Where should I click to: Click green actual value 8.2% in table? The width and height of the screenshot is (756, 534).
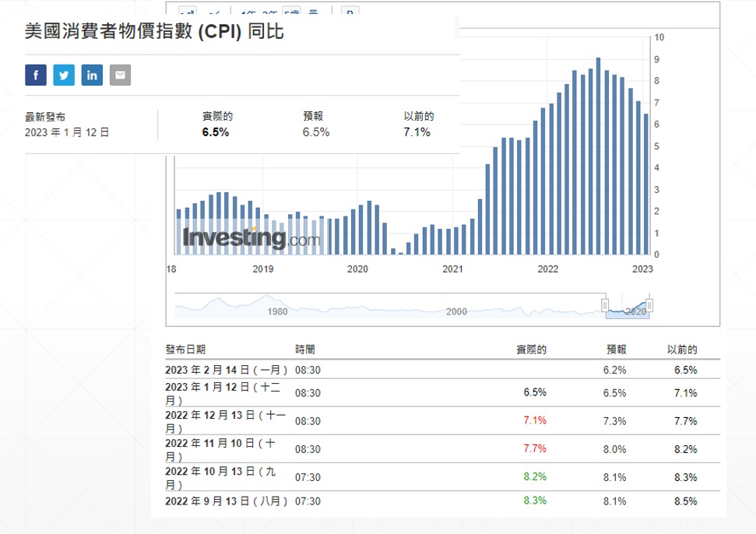click(535, 476)
